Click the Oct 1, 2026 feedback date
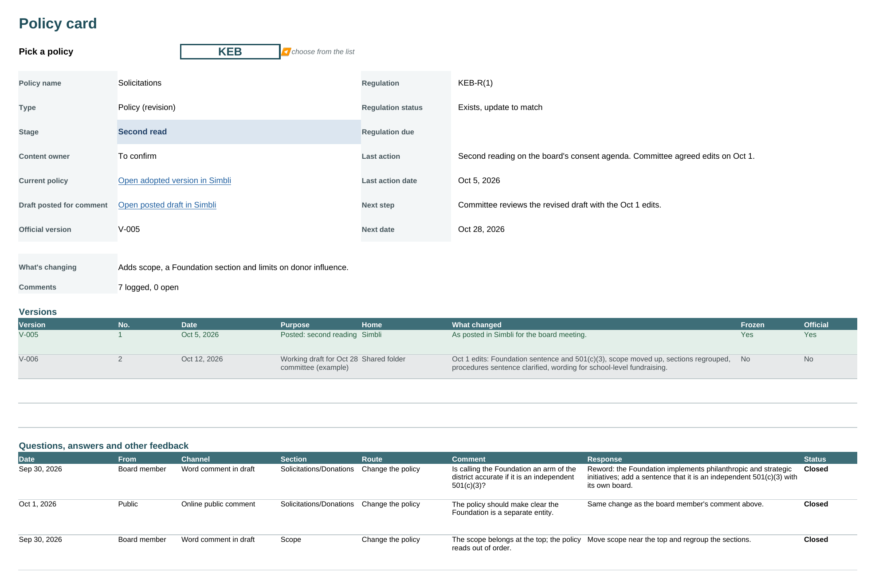875x588 pixels. tap(37, 504)
